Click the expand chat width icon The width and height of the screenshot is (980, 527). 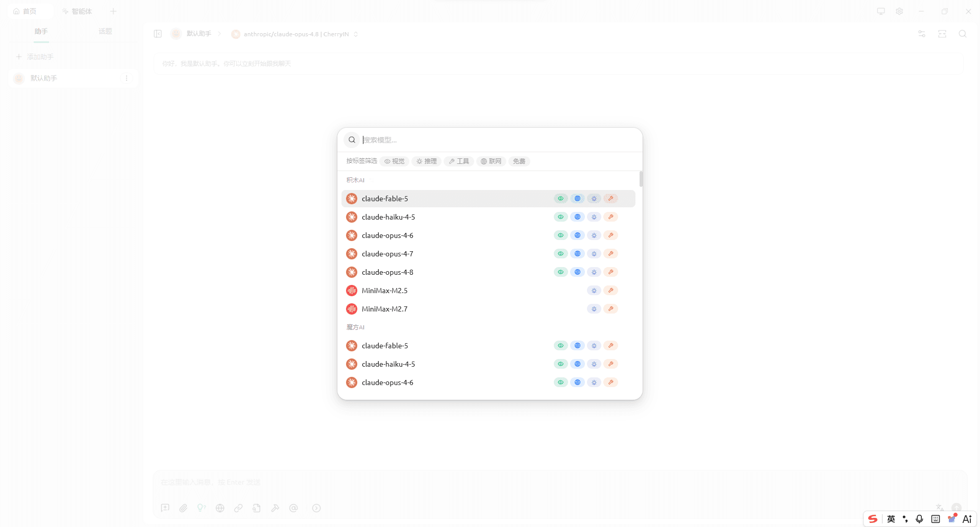pos(942,34)
